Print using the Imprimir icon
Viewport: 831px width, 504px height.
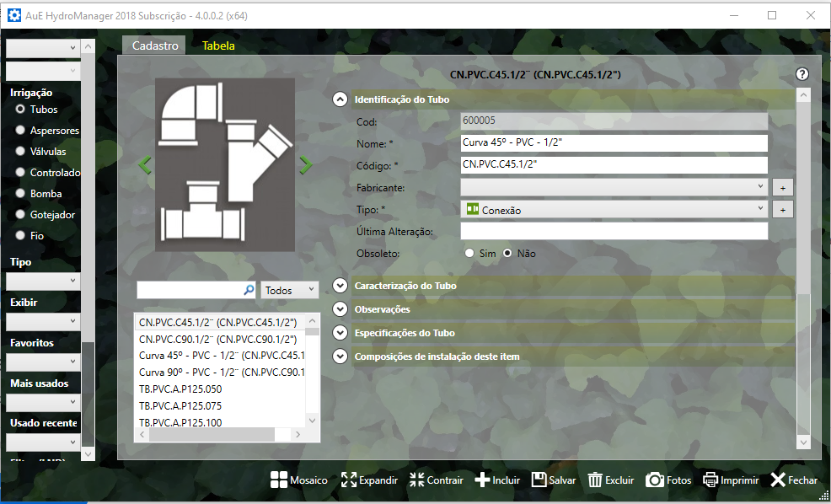pos(711,480)
